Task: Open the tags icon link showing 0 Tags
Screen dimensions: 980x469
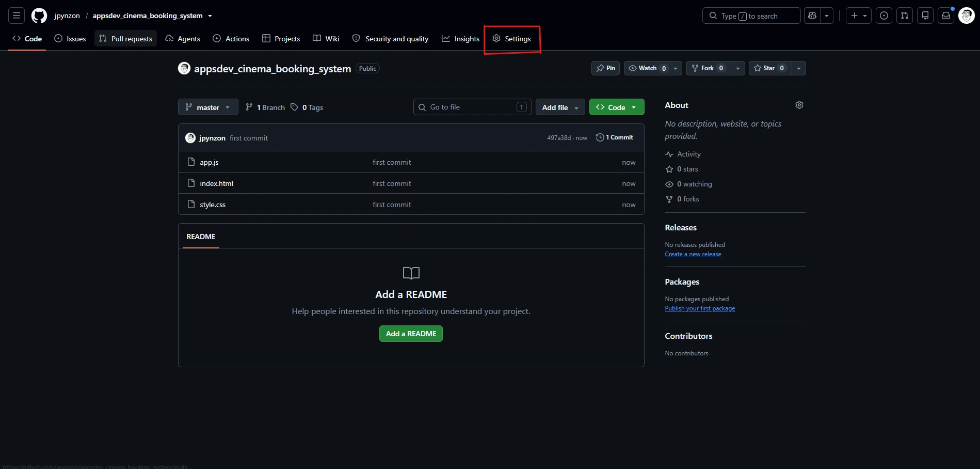Action: click(307, 107)
